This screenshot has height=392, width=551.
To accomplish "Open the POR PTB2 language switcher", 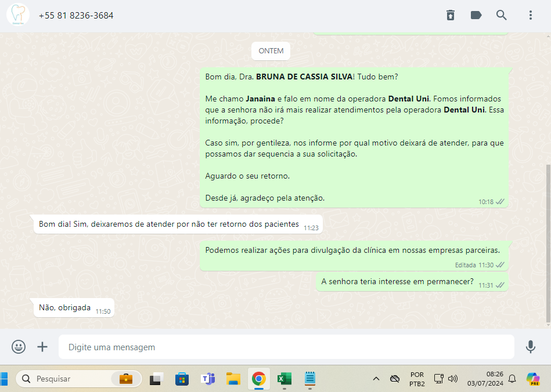I will [416, 379].
